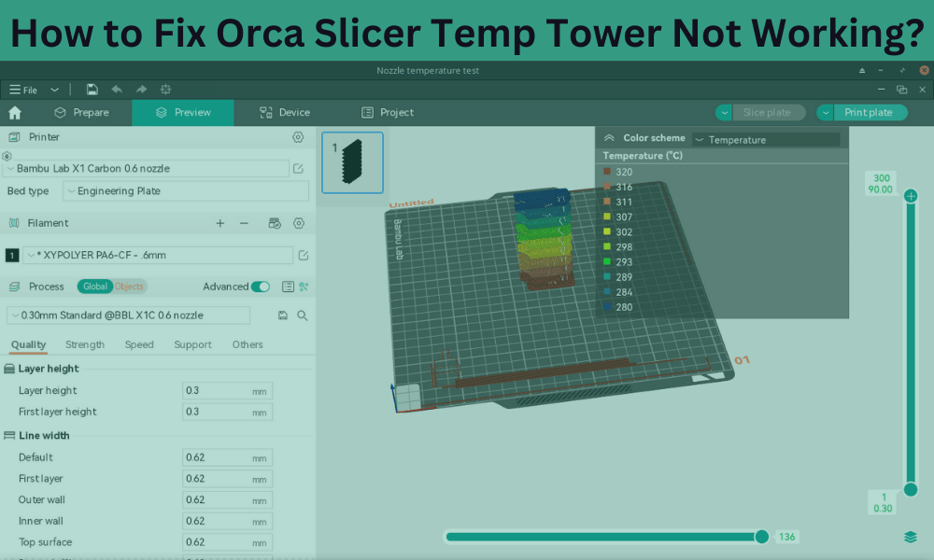The height and width of the screenshot is (560, 934).
Task: Click the Default line width input field
Action: click(x=227, y=457)
